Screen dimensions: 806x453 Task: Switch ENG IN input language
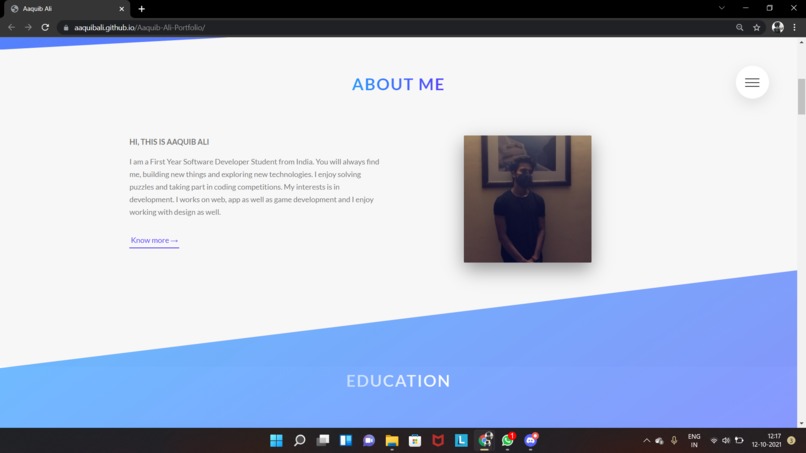[x=694, y=441]
